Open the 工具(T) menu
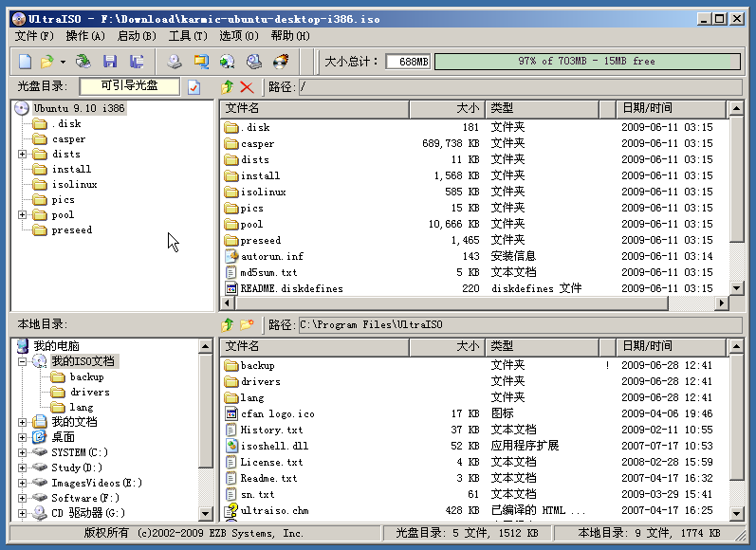This screenshot has width=756, height=550. pos(188,36)
